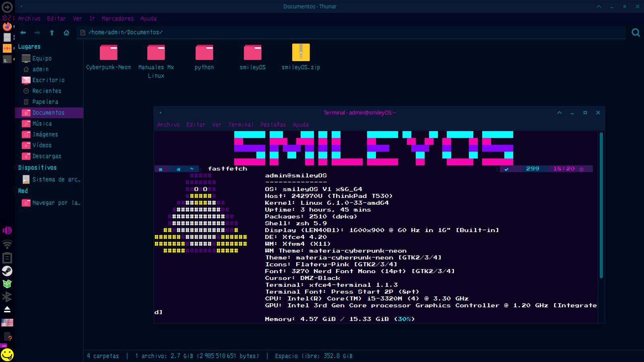Select Recientes in the sidebar
The width and height of the screenshot is (644, 362).
49,91
